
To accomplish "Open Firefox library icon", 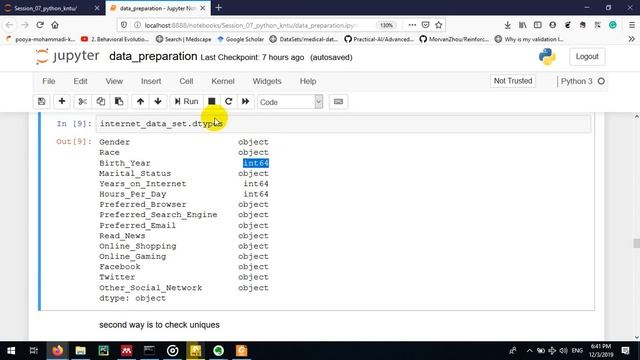I will point(522,25).
